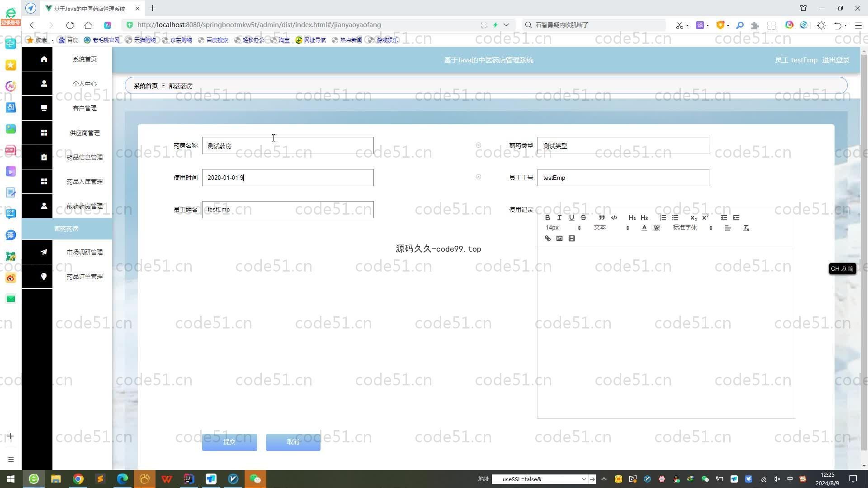
Task: Click the 取消 cancel button
Action: pyautogui.click(x=293, y=442)
